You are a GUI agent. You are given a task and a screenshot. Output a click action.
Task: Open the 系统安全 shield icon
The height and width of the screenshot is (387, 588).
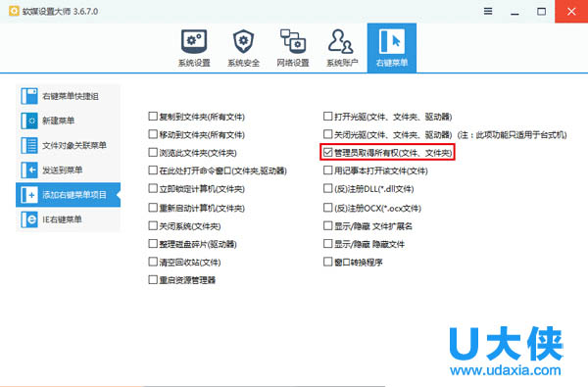[x=243, y=41]
